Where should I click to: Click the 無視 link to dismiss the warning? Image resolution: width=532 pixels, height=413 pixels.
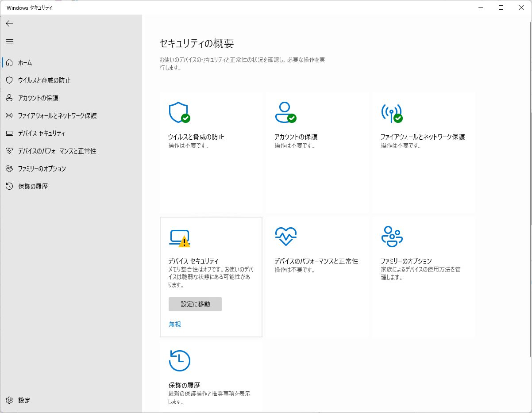pyautogui.click(x=175, y=325)
